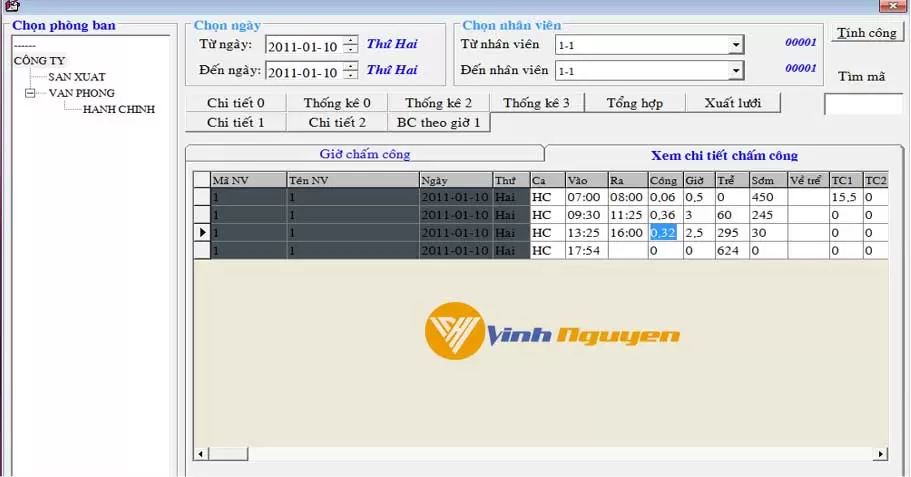Select row header of 09:30 entry

pos(202,215)
